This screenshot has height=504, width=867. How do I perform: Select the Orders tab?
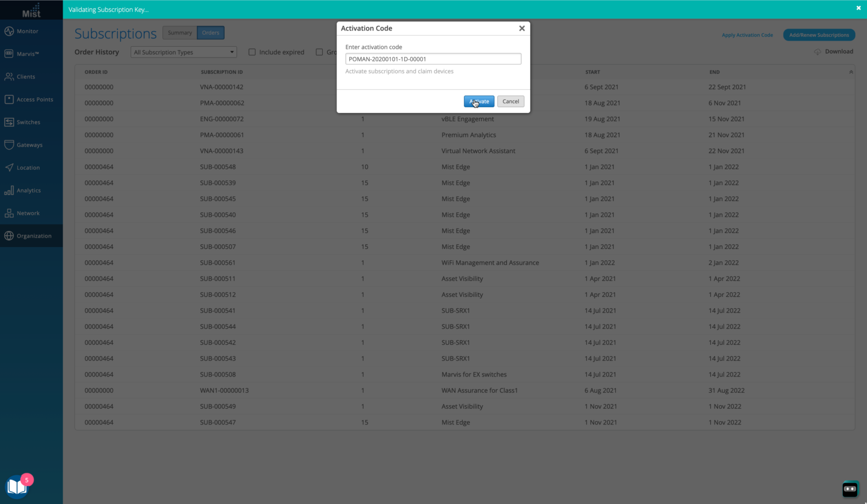click(210, 32)
